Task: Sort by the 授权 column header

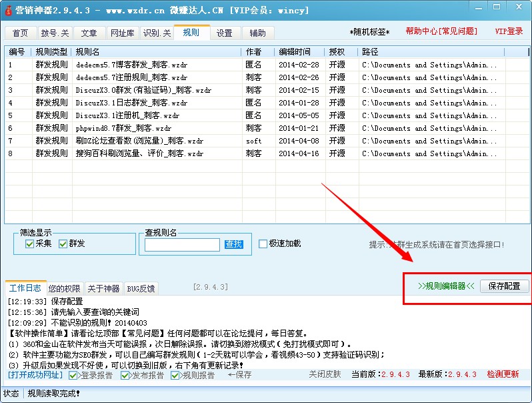Action: [x=341, y=52]
